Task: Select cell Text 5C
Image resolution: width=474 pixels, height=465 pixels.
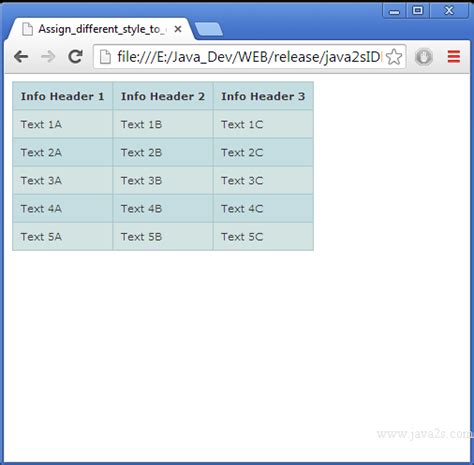Action: pos(263,237)
